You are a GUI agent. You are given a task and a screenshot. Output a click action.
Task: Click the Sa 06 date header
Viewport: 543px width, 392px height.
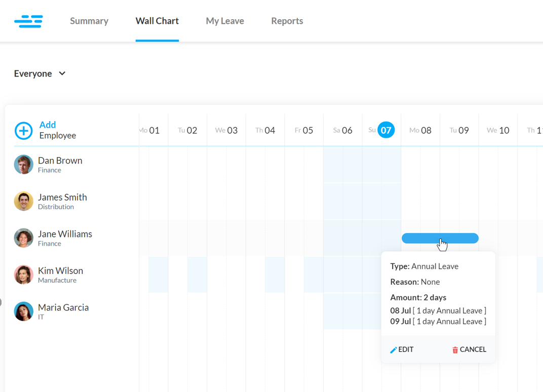343,130
